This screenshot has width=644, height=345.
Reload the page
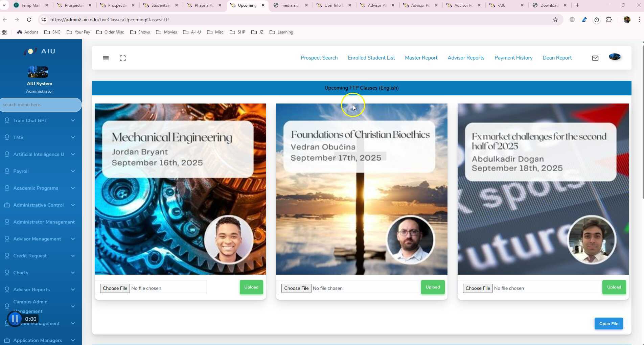(29, 20)
